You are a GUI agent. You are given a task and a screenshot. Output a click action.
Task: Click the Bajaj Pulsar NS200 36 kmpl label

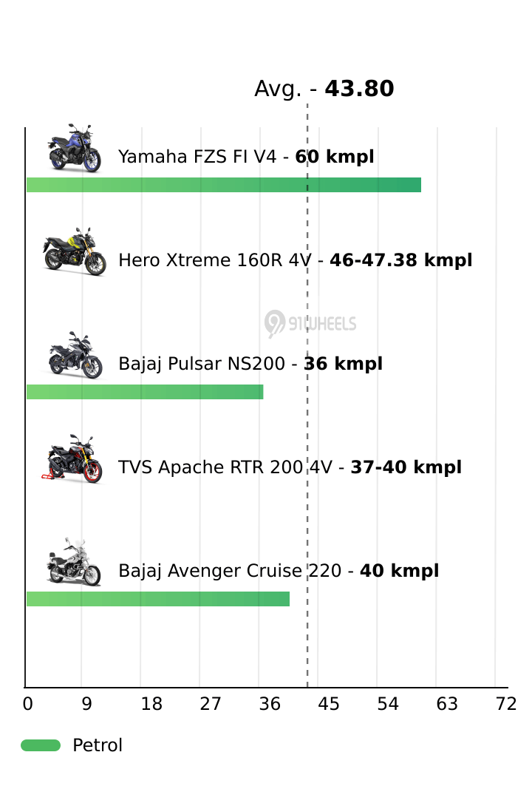(x=250, y=364)
